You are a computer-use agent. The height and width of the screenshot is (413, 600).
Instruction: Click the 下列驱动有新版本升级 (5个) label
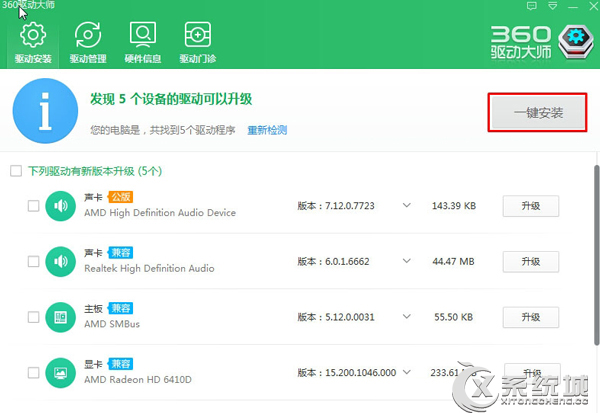pos(95,171)
